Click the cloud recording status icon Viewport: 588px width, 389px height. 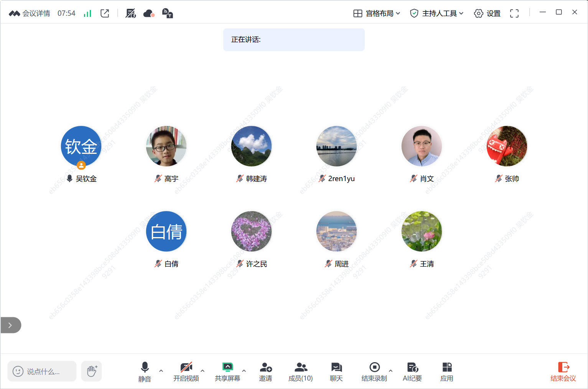(x=148, y=13)
